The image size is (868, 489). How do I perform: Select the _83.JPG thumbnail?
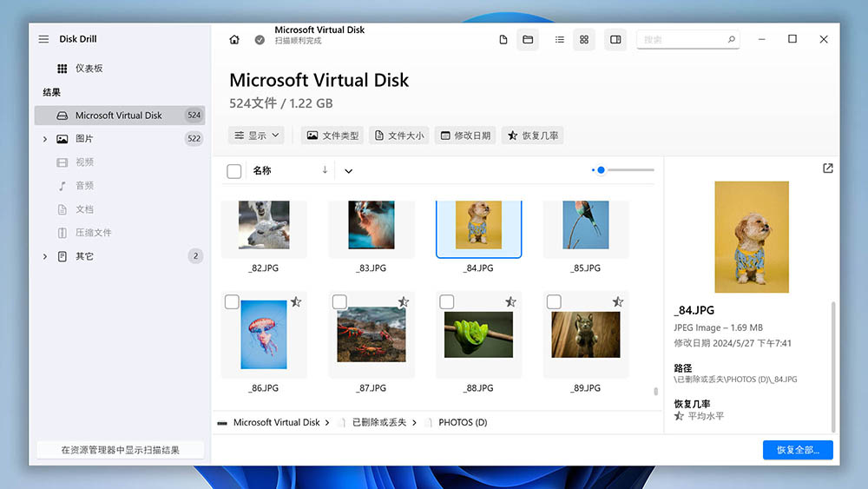[x=372, y=225]
